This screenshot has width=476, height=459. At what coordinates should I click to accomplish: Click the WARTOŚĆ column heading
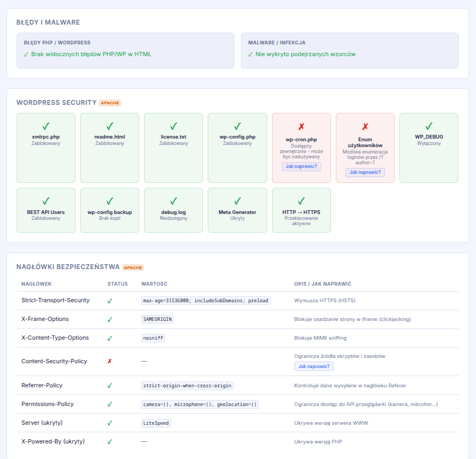[154, 284]
